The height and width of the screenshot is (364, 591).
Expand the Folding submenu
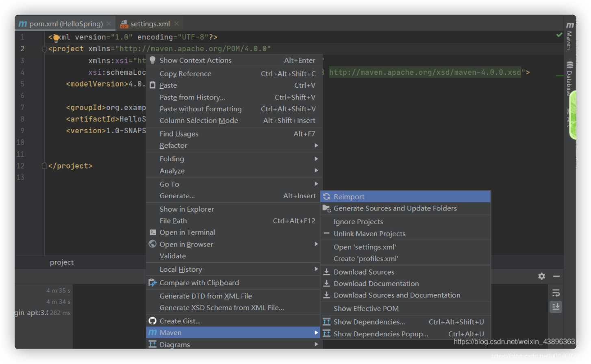click(234, 159)
